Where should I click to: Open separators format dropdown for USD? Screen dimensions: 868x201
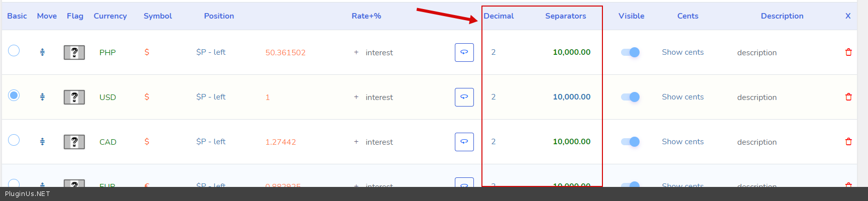571,97
